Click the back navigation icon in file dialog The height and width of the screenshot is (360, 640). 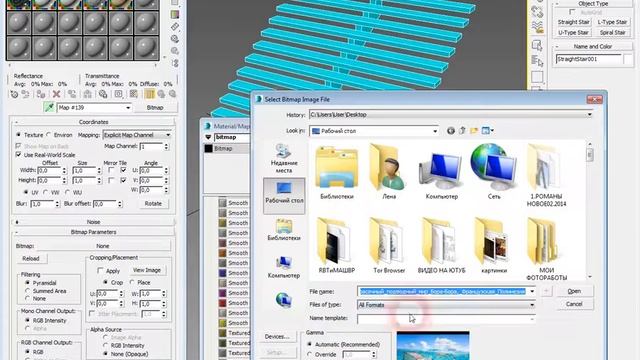451,131
